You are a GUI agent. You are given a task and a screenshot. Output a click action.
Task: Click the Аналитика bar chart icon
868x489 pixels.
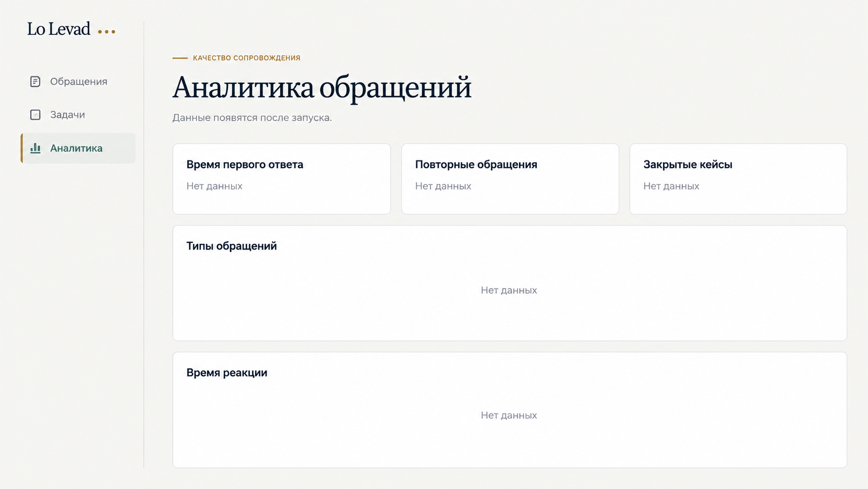(x=35, y=148)
